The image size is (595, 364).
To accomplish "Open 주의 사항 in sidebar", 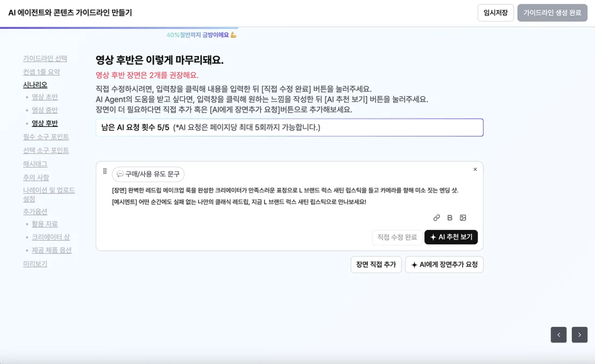I will 36,177.
